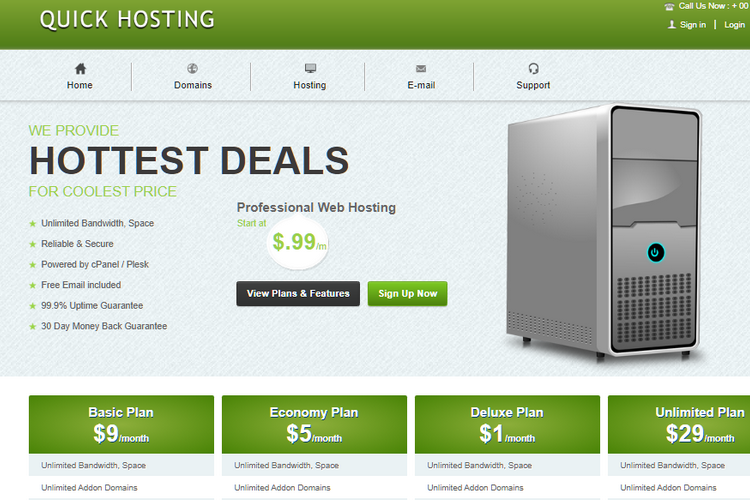The width and height of the screenshot is (750, 500).
Task: Click the $.99/m price bubble
Action: pos(298,242)
